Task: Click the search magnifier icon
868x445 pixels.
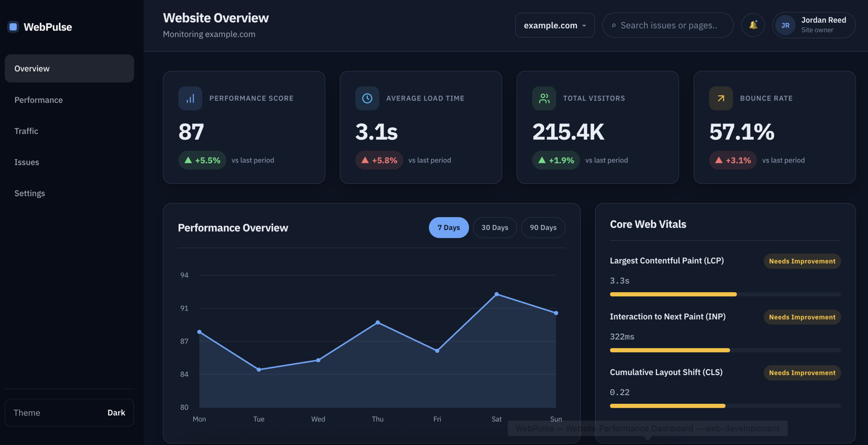Action: coord(614,25)
